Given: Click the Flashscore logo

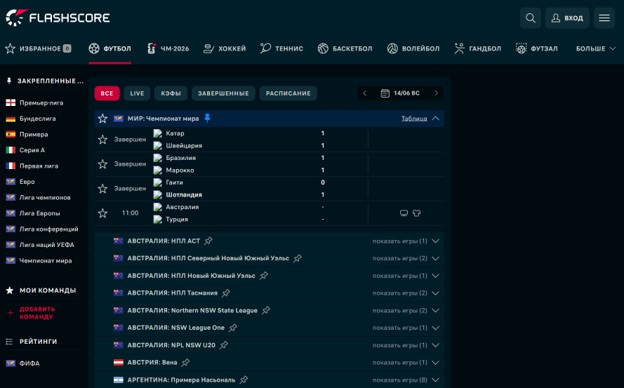Looking at the screenshot, I should (58, 18).
